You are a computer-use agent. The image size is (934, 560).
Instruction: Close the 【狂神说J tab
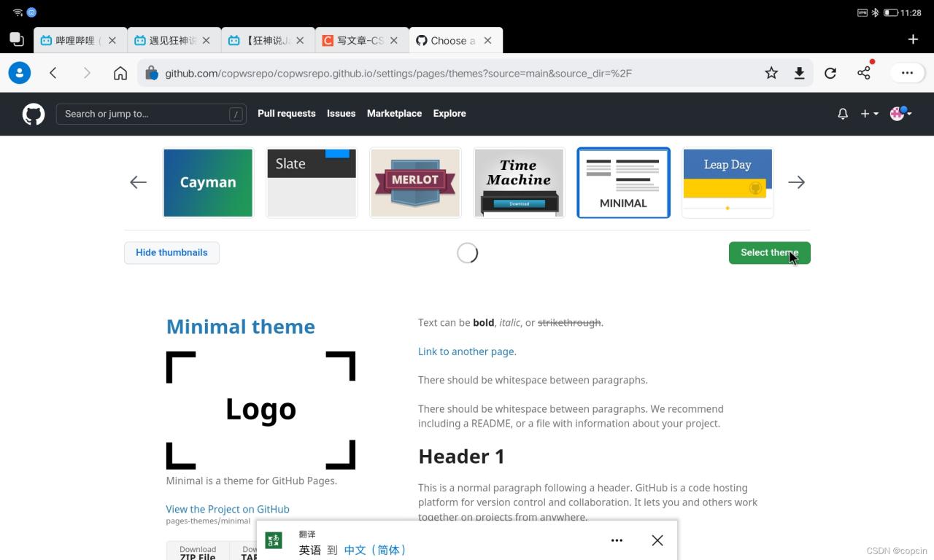point(300,41)
